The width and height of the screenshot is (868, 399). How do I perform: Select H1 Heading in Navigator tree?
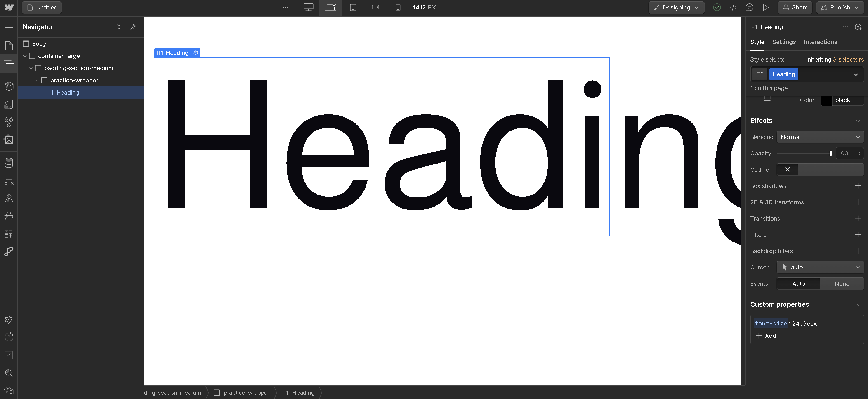pyautogui.click(x=81, y=93)
